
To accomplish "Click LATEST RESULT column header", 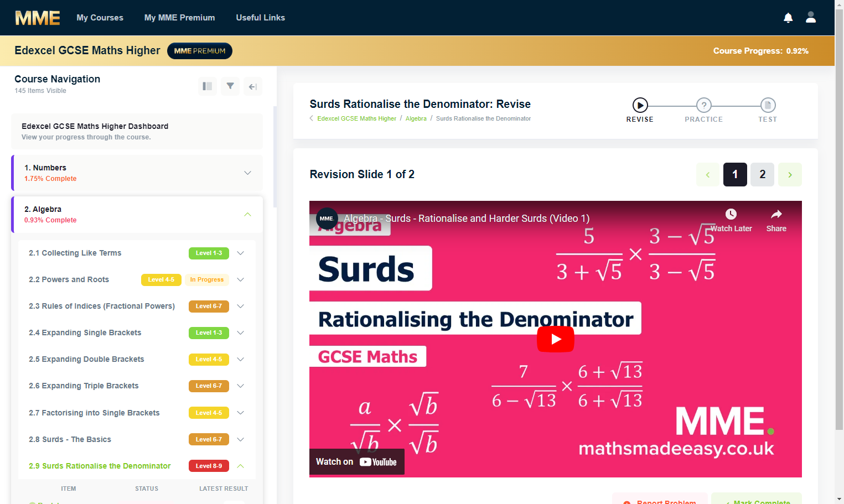I will pyautogui.click(x=224, y=489).
